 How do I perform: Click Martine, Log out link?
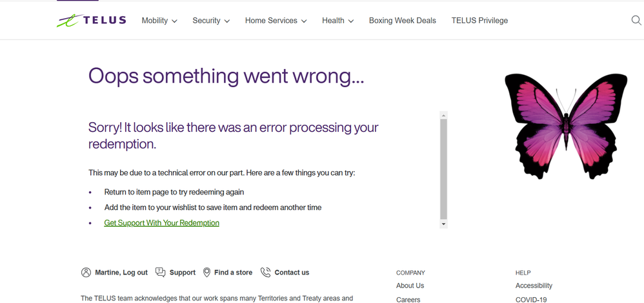click(x=121, y=273)
